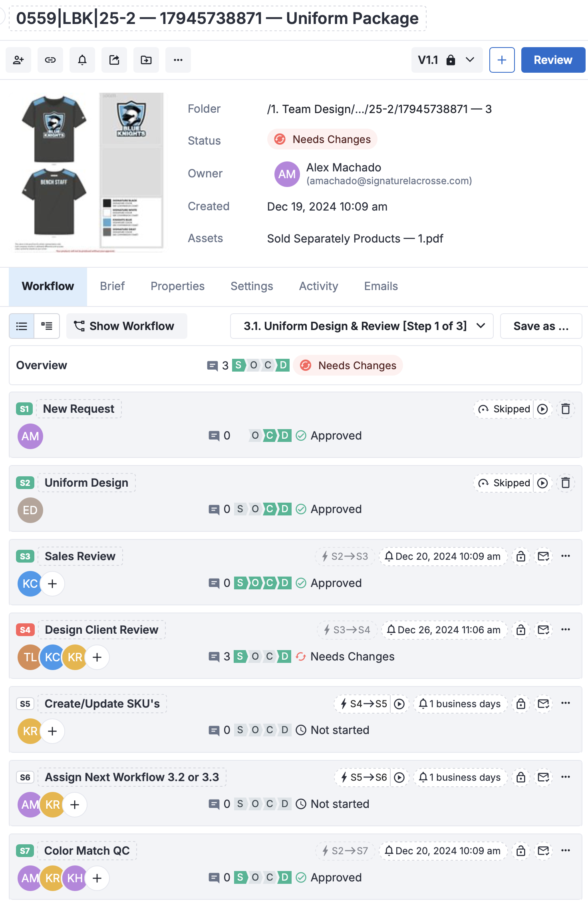Open email icon on Sales Review stage

(x=543, y=556)
